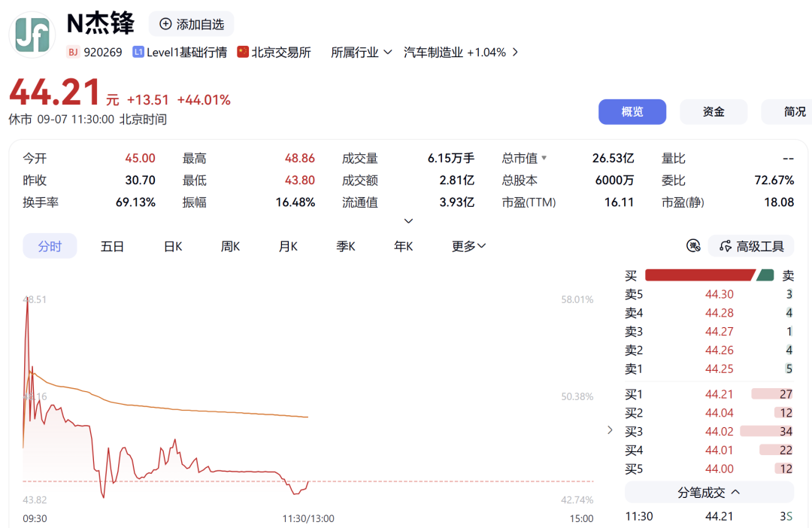Select the 月K chart tab
The height and width of the screenshot is (528, 812).
[288, 246]
